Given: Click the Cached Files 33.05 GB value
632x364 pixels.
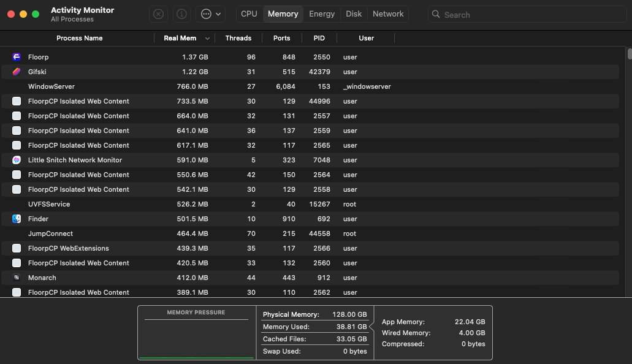Looking at the screenshot, I should coord(351,339).
